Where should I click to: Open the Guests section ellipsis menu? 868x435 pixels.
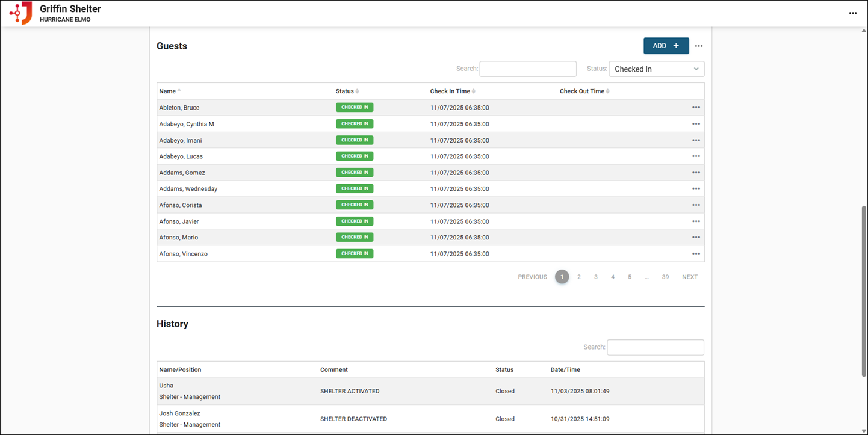(698, 46)
